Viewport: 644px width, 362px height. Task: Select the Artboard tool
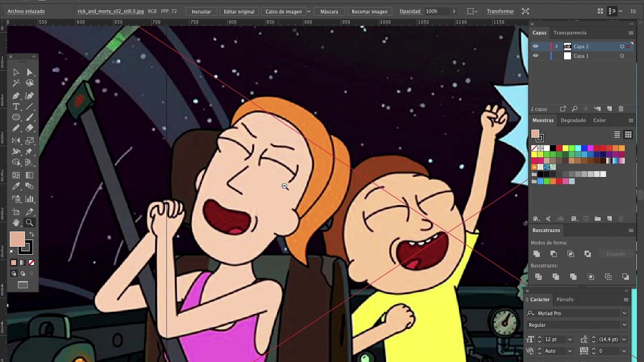click(16, 212)
